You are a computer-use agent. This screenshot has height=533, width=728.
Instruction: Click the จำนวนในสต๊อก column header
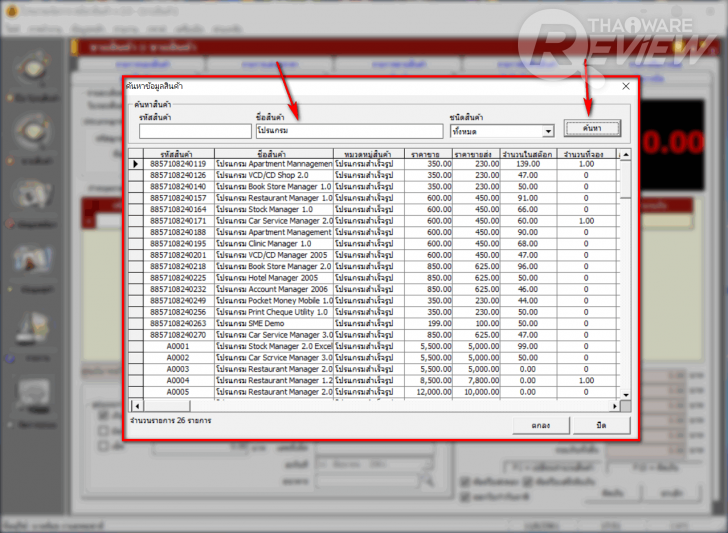528,154
